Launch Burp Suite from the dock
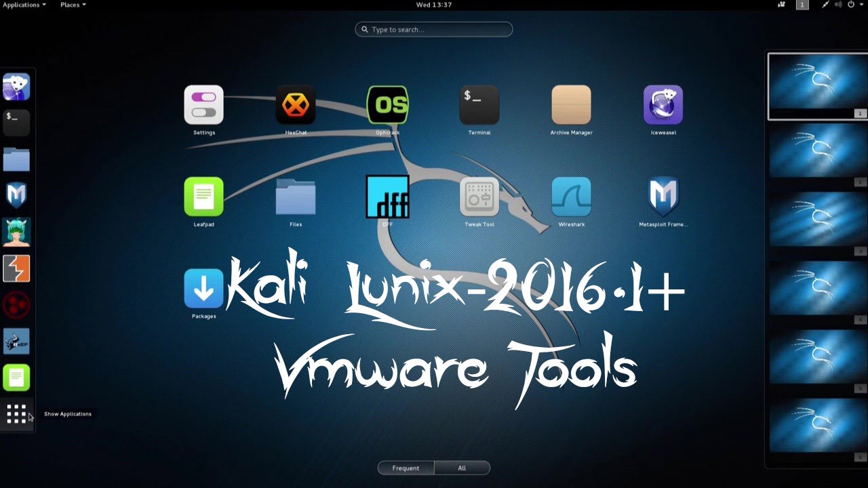The height and width of the screenshot is (488, 868). [16, 268]
